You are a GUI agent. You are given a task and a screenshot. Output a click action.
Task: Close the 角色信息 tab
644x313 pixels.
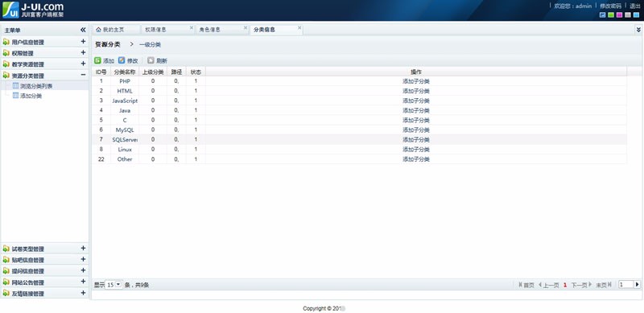[246, 28]
